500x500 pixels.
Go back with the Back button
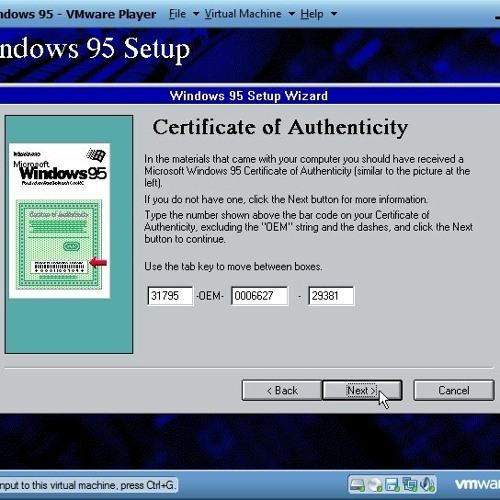pos(282,390)
